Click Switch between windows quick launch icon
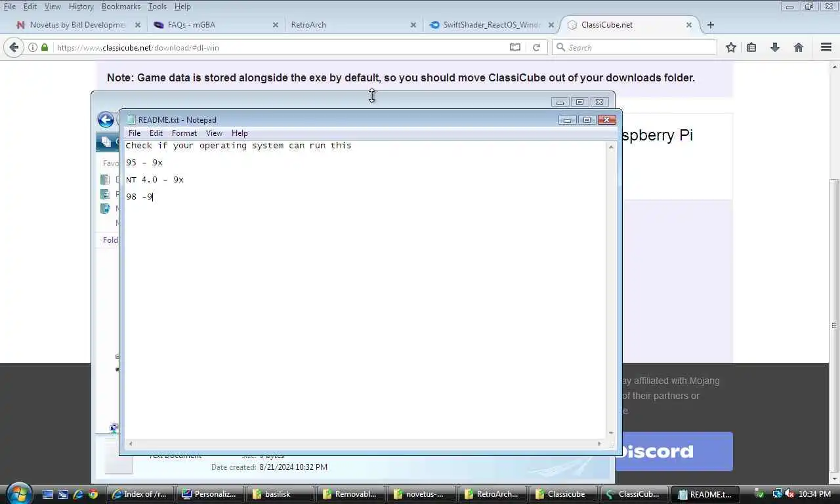The height and width of the screenshot is (504, 840). pyautogui.click(x=63, y=494)
